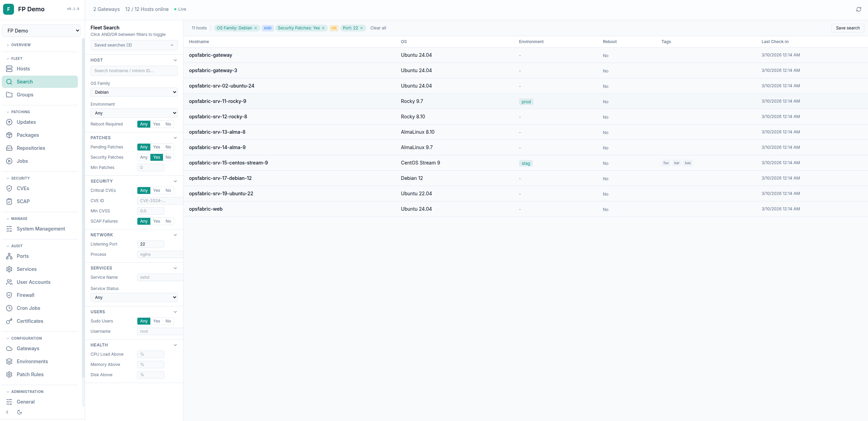Toggle the AND operator between active filters
868x421 pixels.
click(268, 28)
